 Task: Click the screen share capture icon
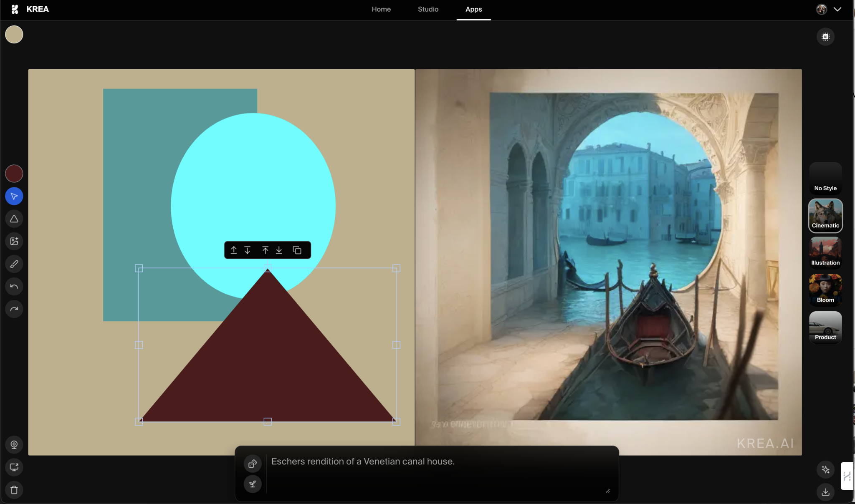click(14, 467)
